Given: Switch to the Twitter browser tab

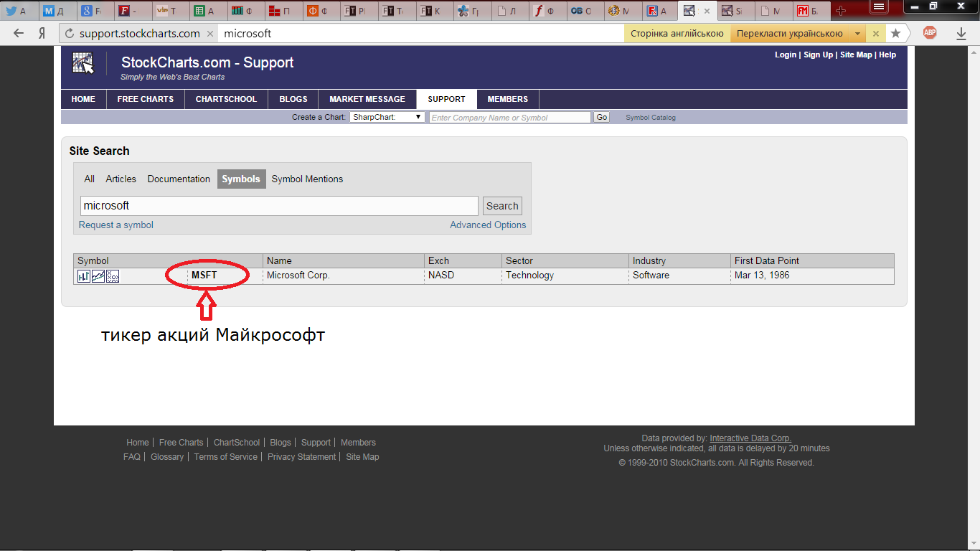Looking at the screenshot, I should (18, 11).
